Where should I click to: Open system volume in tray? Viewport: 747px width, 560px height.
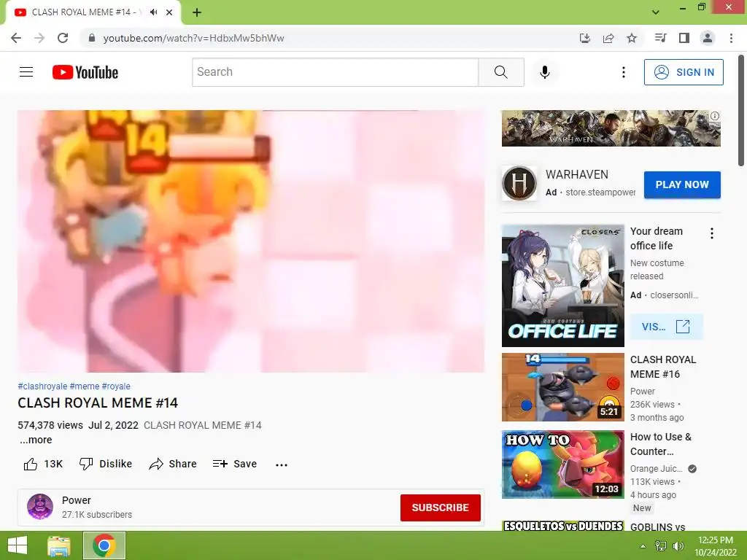pyautogui.click(x=678, y=546)
